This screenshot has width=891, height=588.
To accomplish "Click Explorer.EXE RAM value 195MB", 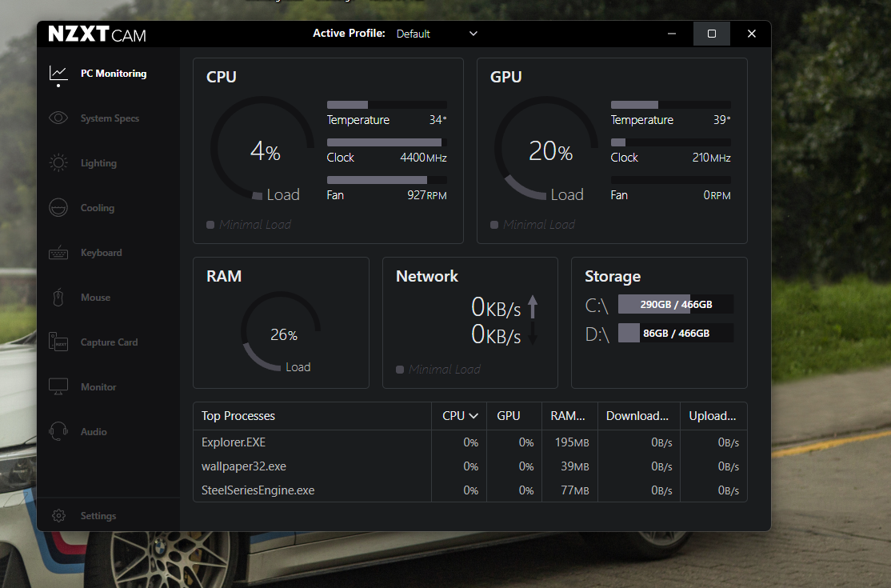I will [572, 442].
